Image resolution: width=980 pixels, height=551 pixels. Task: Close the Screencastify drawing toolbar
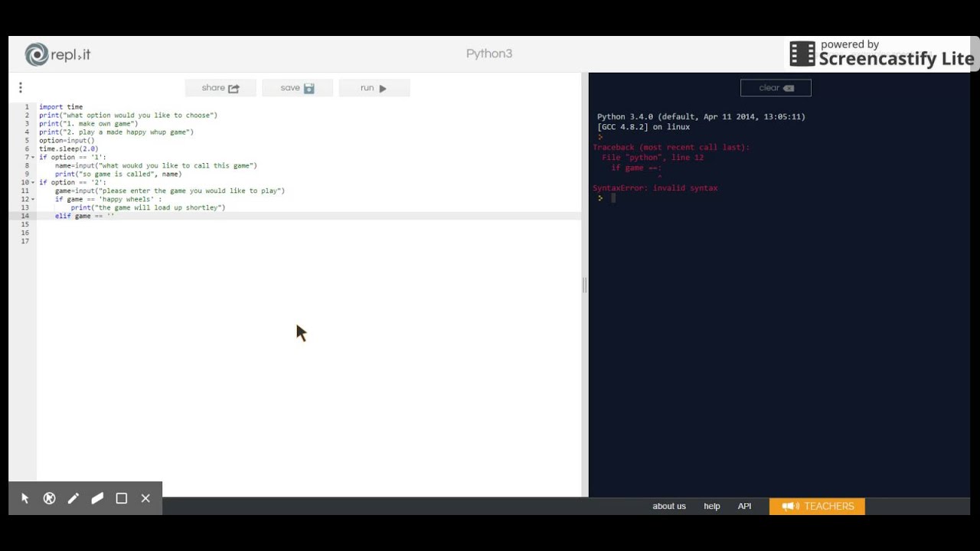145,498
